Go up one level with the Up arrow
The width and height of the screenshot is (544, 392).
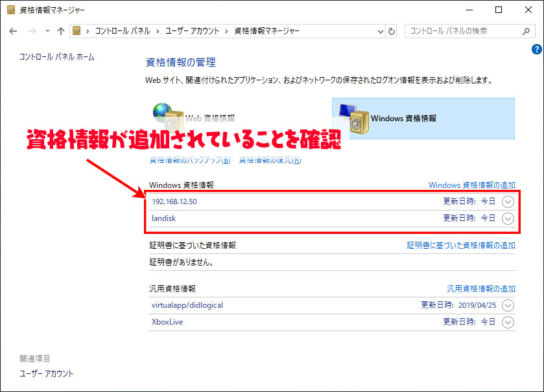pos(61,31)
